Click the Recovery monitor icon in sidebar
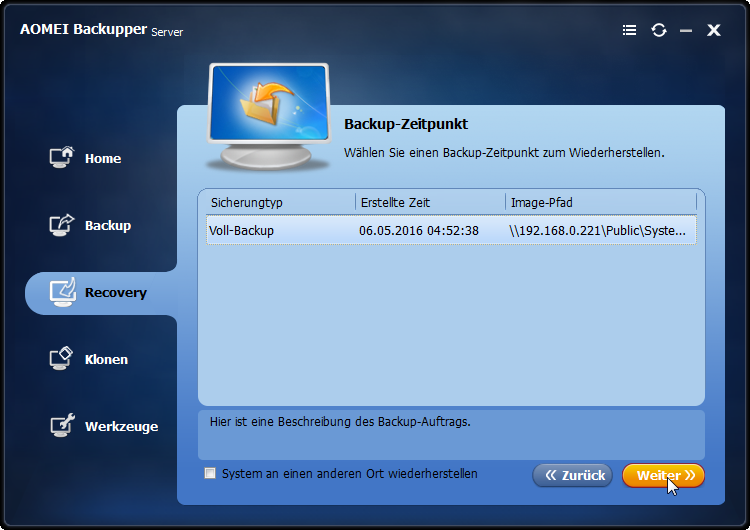Viewport: 750px width, 530px height. click(x=63, y=292)
